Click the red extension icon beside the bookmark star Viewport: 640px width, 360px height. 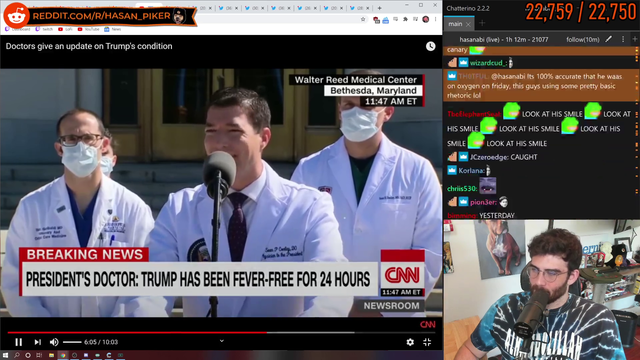click(x=376, y=20)
